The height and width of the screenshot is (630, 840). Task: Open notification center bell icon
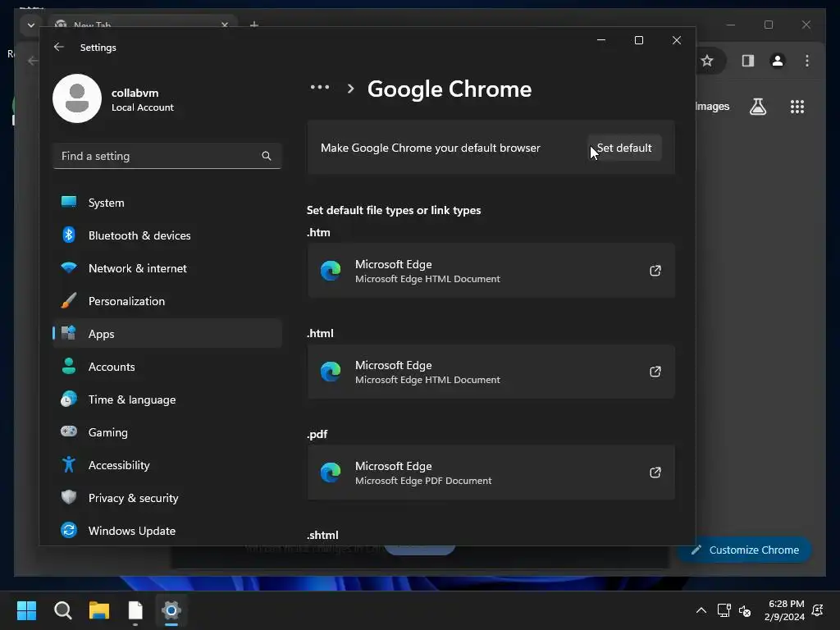818,610
